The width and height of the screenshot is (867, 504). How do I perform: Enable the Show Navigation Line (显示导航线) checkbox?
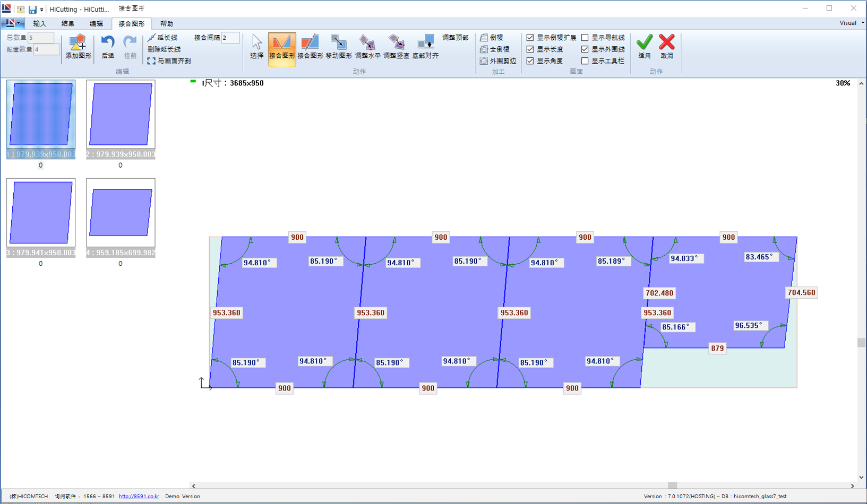click(585, 38)
